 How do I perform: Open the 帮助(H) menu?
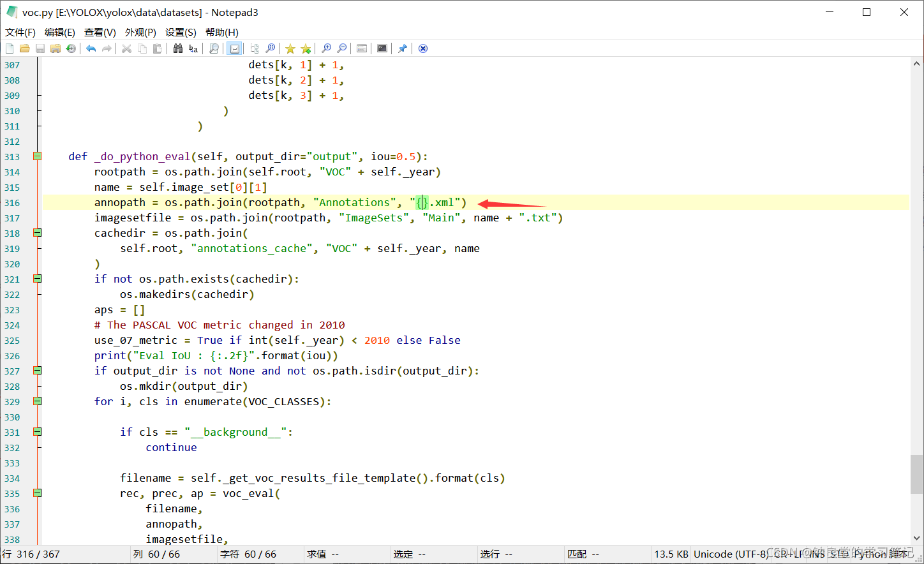pos(222,32)
